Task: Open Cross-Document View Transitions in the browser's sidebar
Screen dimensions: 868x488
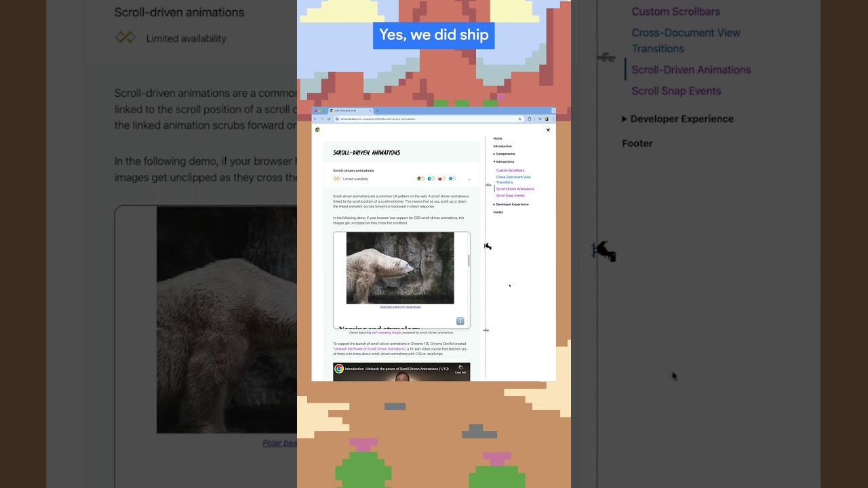Action: pyautogui.click(x=513, y=180)
